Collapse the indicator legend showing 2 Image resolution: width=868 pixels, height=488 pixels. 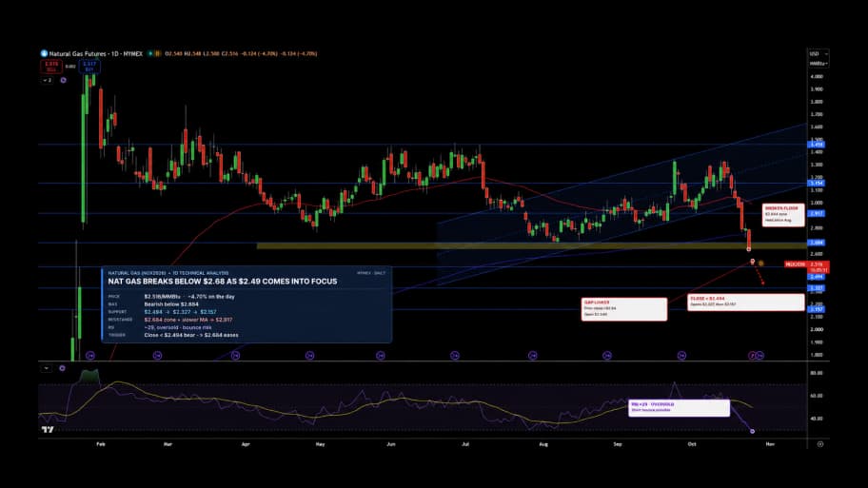click(47, 80)
